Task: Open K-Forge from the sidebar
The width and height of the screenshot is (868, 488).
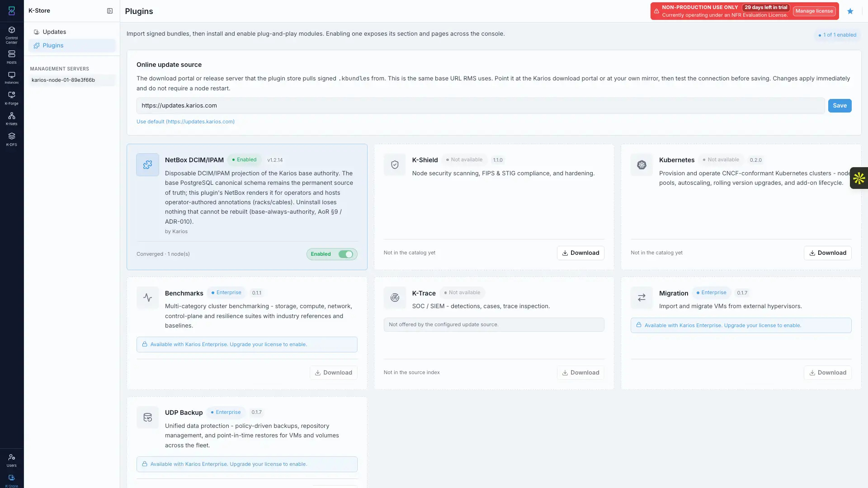Action: (12, 98)
